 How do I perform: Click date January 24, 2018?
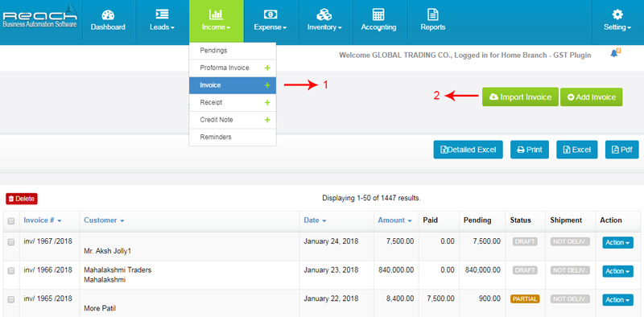click(331, 241)
